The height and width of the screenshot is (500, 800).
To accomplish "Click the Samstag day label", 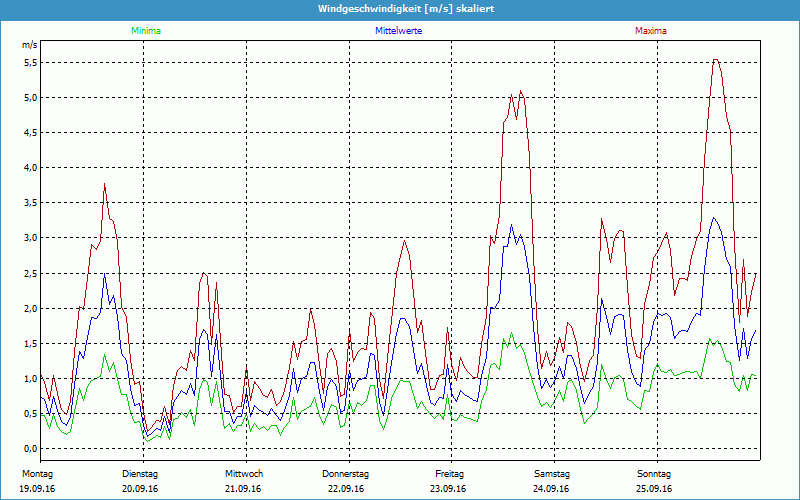I will (x=552, y=474).
